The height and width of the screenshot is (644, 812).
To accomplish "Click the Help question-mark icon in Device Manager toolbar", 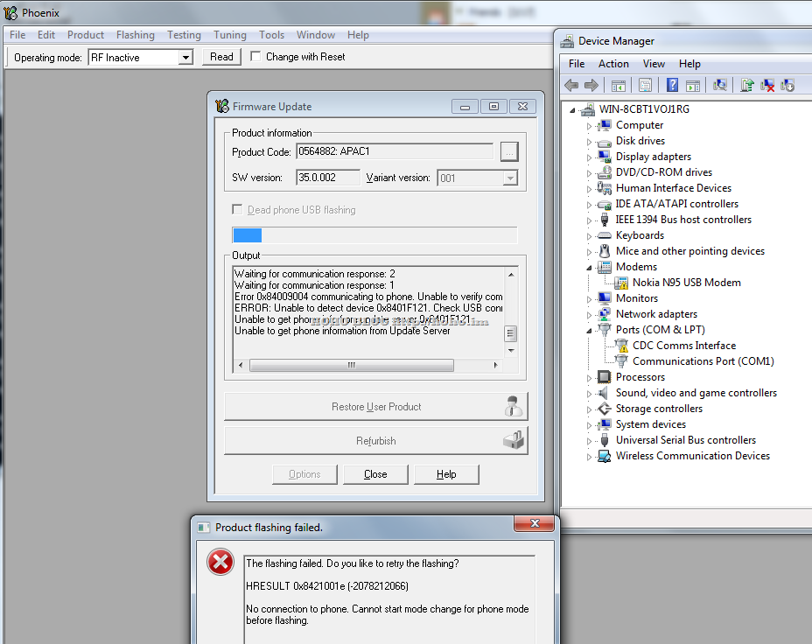I will click(x=672, y=86).
